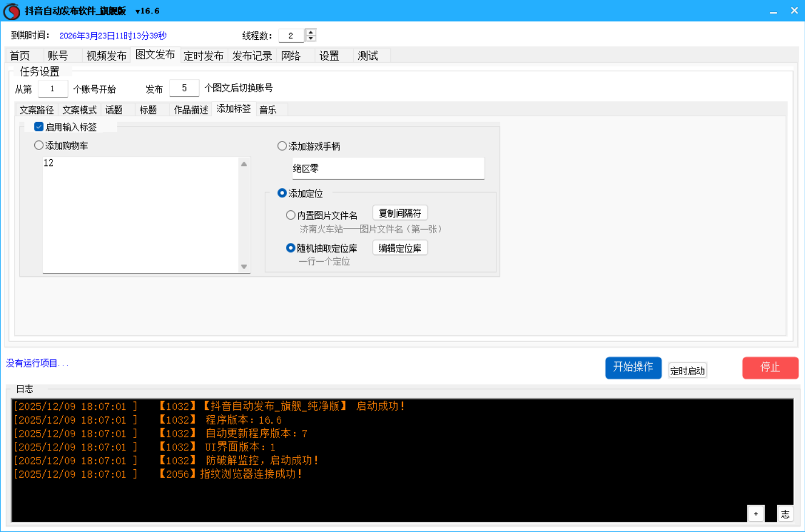Go to the 文案路径 sub-tab
Image resolution: width=805 pixels, height=532 pixels.
(x=37, y=109)
